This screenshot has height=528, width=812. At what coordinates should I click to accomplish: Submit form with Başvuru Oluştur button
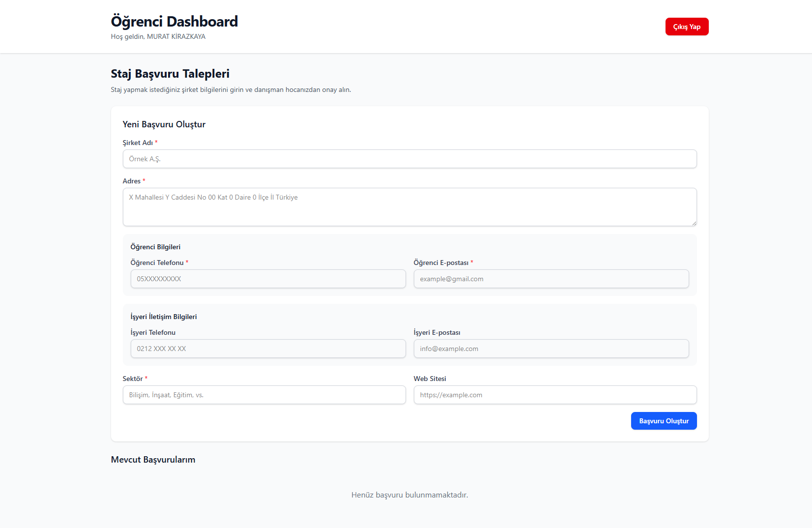664,421
